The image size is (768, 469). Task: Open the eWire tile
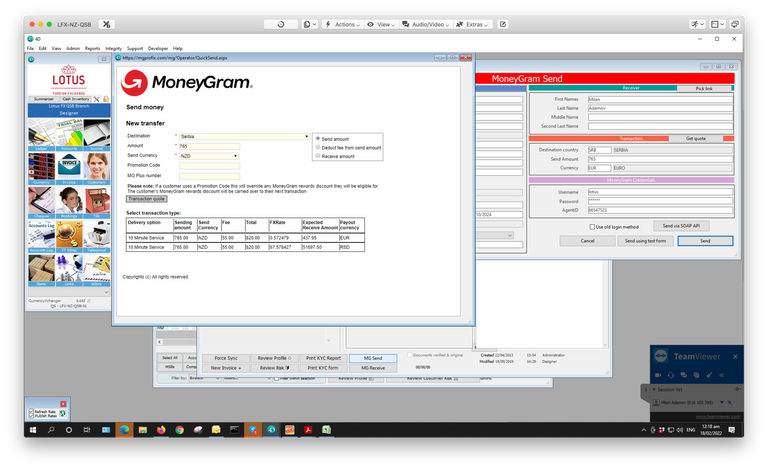point(96,270)
